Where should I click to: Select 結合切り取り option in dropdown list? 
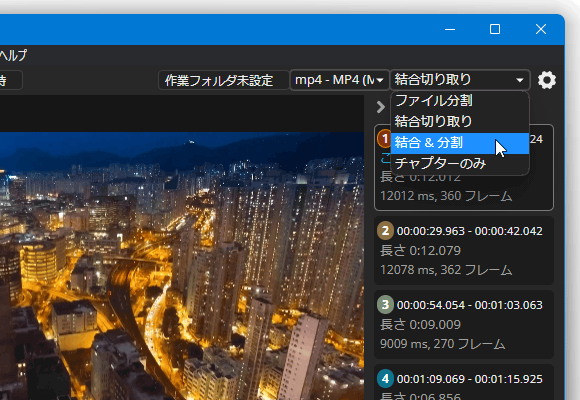(x=460, y=121)
